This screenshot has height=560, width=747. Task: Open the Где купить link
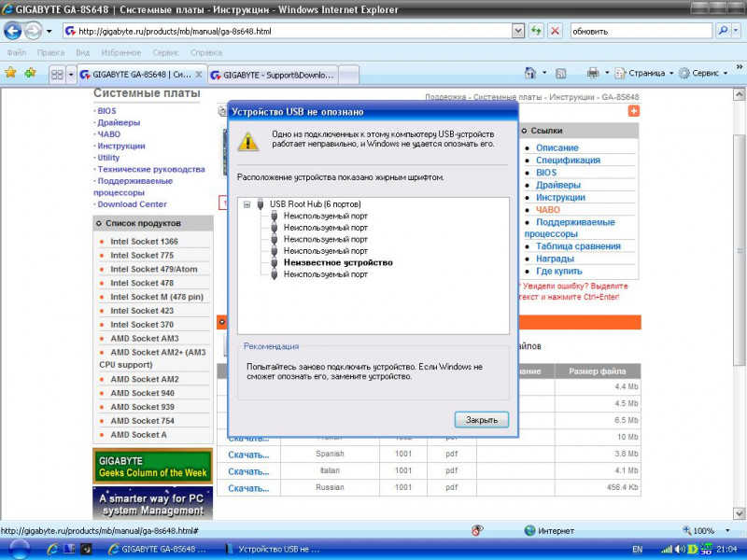(558, 272)
